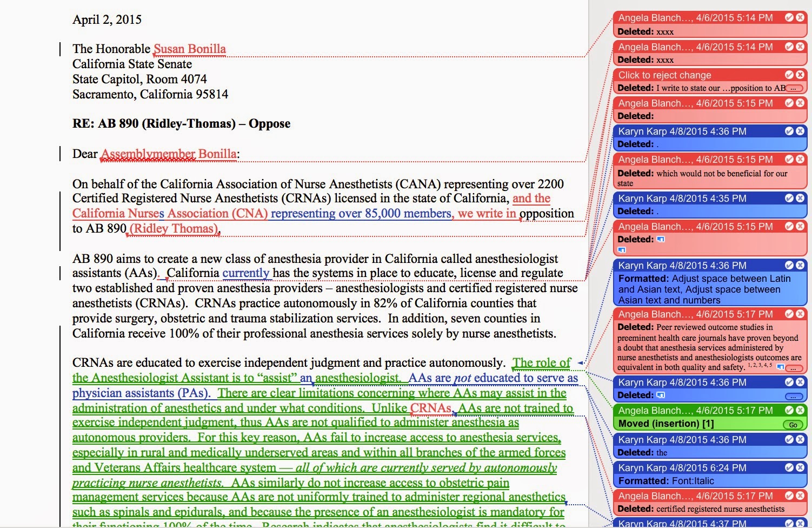Click inserted text 'representing over 85,000 members'

click(361, 213)
